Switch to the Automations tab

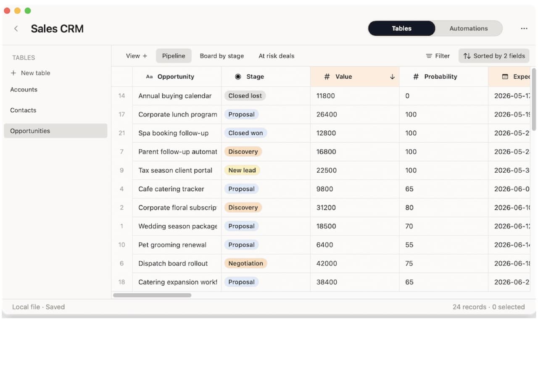pos(469,29)
